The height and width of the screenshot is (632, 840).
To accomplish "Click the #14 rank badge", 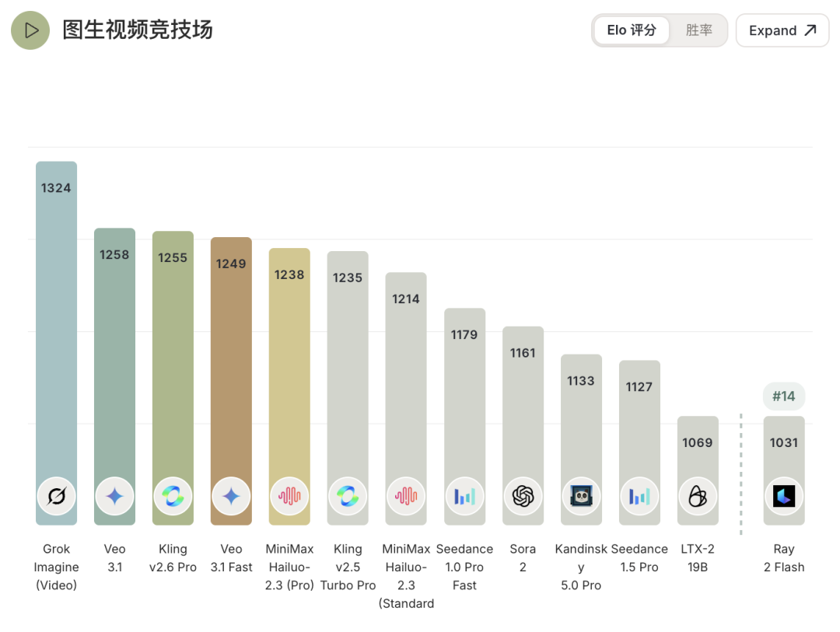I will (x=784, y=396).
